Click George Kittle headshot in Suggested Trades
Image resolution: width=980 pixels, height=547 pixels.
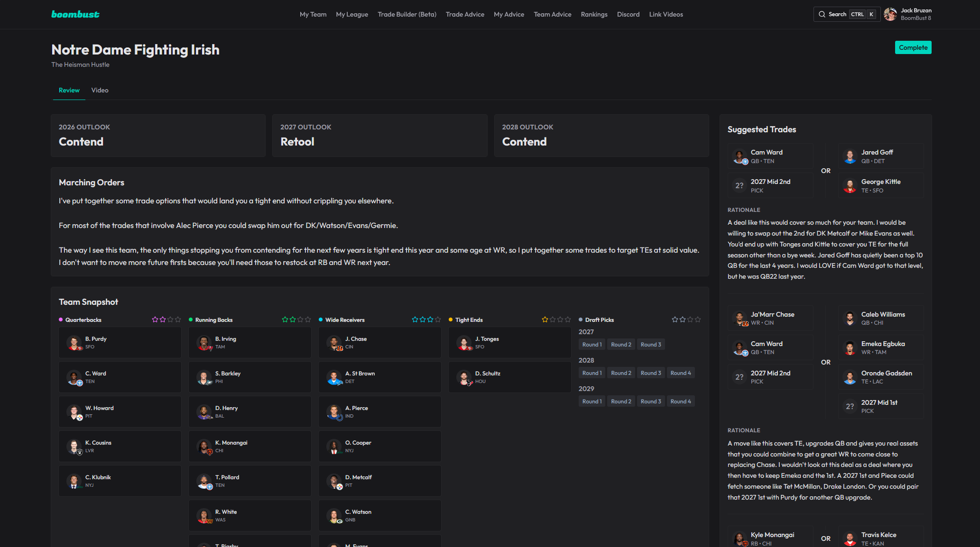(850, 186)
